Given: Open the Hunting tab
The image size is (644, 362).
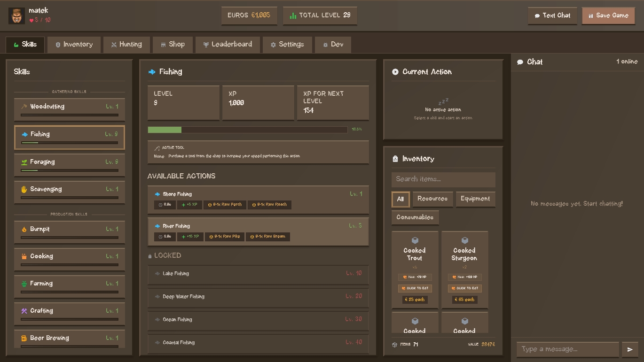Looking at the screenshot, I should 126,45.
